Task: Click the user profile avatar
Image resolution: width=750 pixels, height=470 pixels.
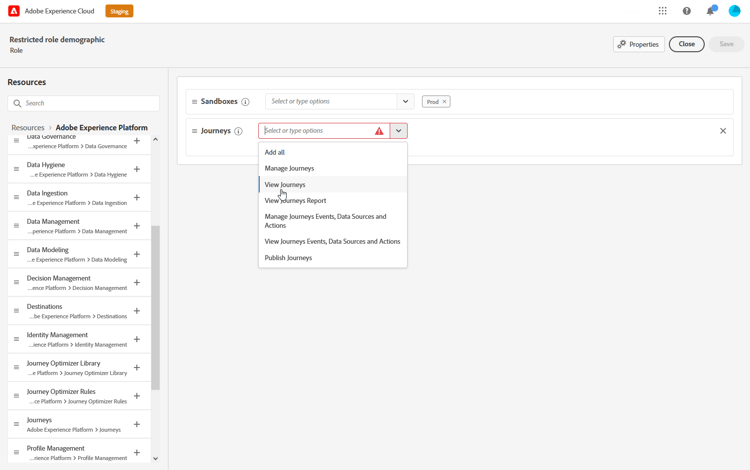Action: pos(734,11)
